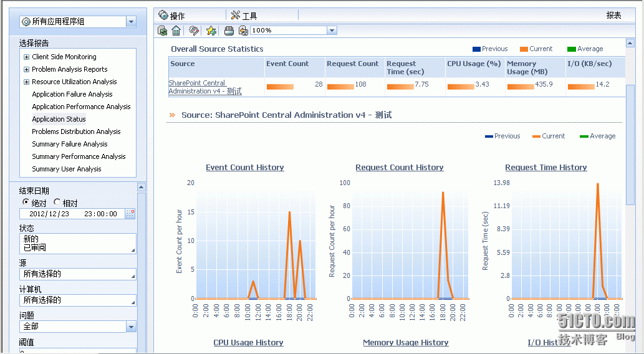
Task: Select Application Performance Analysis report
Action: point(81,107)
